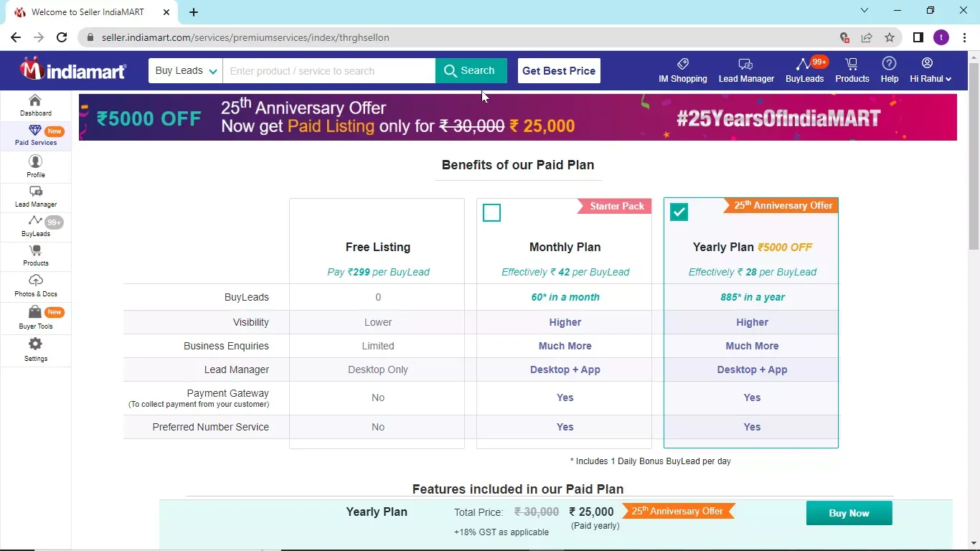Click 'Desktop Only' cell in Free Listing
The height and width of the screenshot is (551, 980).
(377, 369)
